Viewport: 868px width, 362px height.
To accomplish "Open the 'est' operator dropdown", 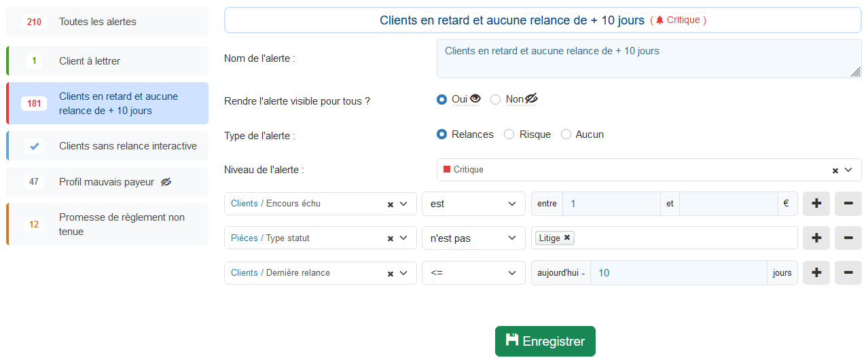I will [x=473, y=204].
